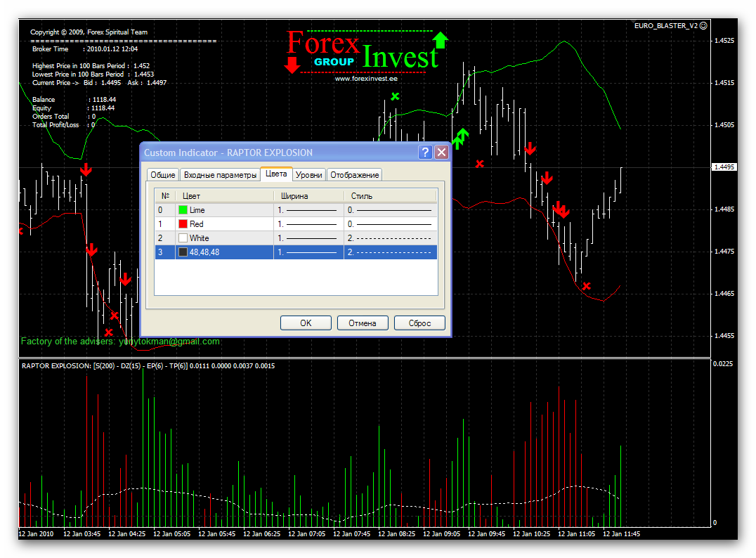The height and width of the screenshot is (558, 756).
Task: Open the Общие tab
Action: pos(162,174)
